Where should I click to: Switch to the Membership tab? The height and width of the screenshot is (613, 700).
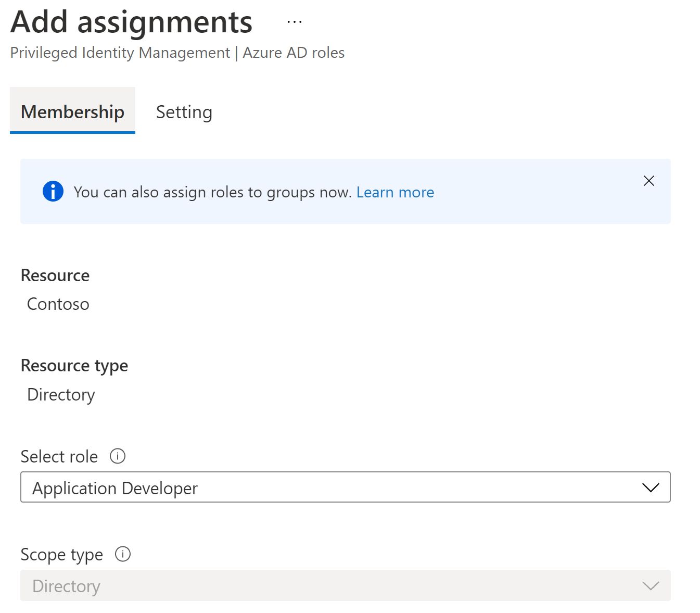[x=72, y=112]
